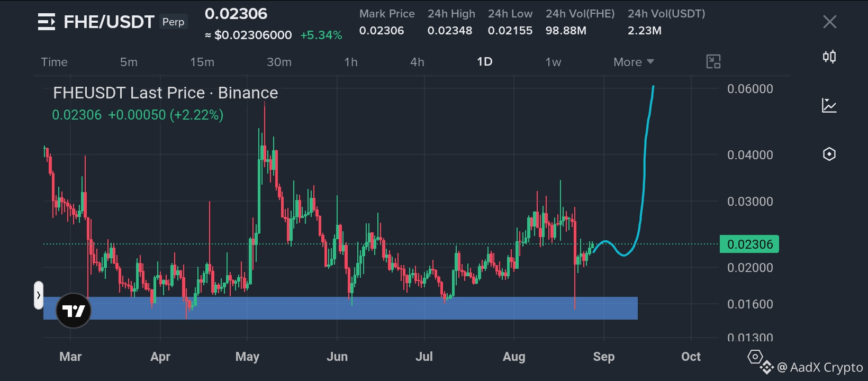Click the 0.06000 price axis label

(750, 89)
